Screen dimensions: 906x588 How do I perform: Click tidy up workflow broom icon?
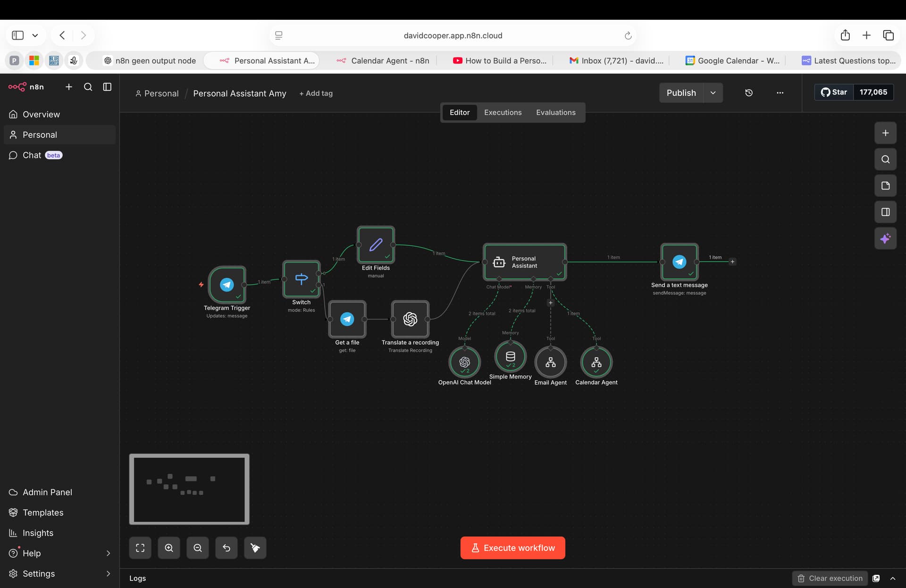click(x=255, y=548)
